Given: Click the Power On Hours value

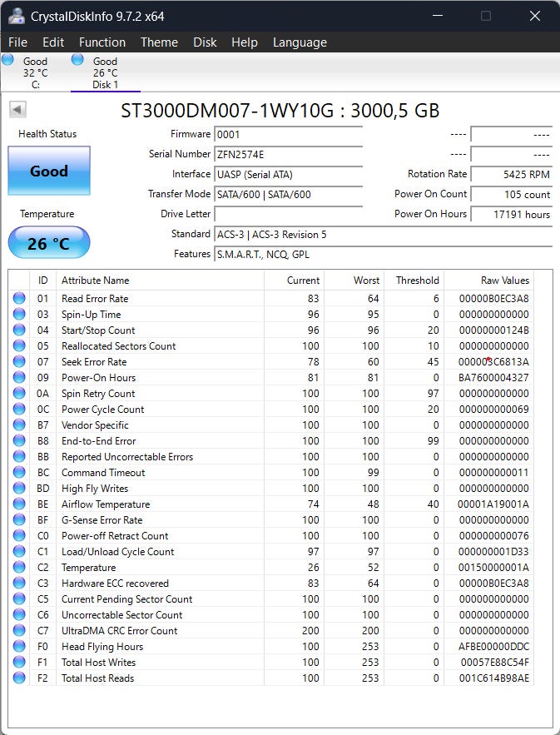Looking at the screenshot, I should click(511, 214).
